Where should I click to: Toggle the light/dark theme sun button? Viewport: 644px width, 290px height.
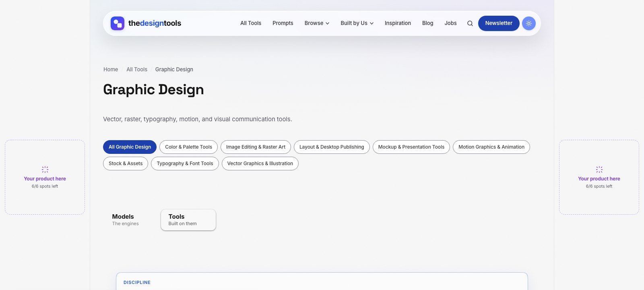click(x=529, y=23)
